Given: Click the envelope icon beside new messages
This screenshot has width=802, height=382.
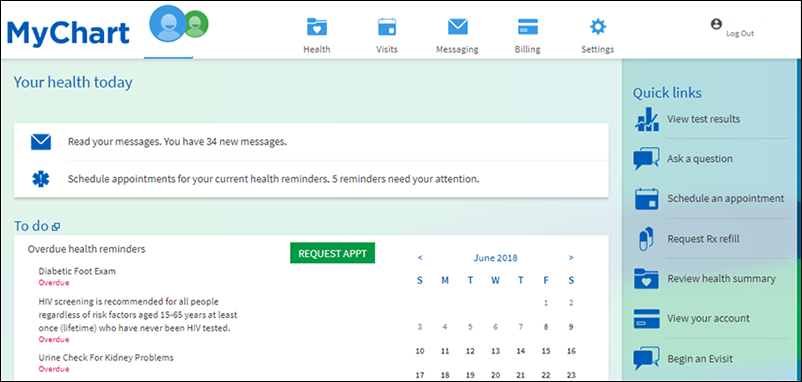Looking at the screenshot, I should click(41, 142).
